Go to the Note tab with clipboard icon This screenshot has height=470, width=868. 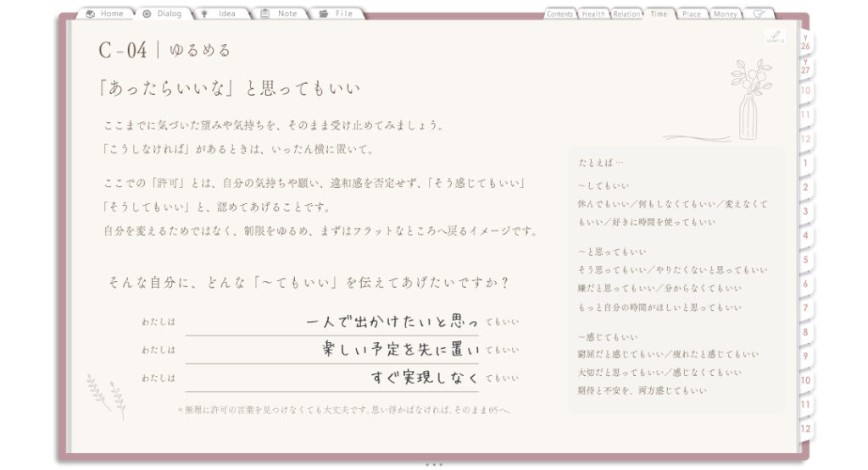click(x=280, y=14)
